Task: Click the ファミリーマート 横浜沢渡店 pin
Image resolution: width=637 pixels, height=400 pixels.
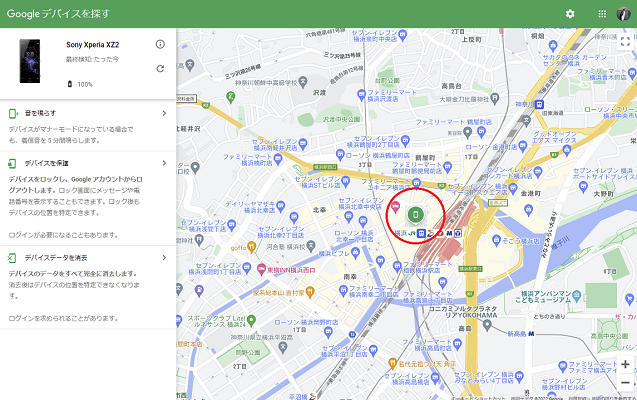Action: pyautogui.click(x=361, y=95)
